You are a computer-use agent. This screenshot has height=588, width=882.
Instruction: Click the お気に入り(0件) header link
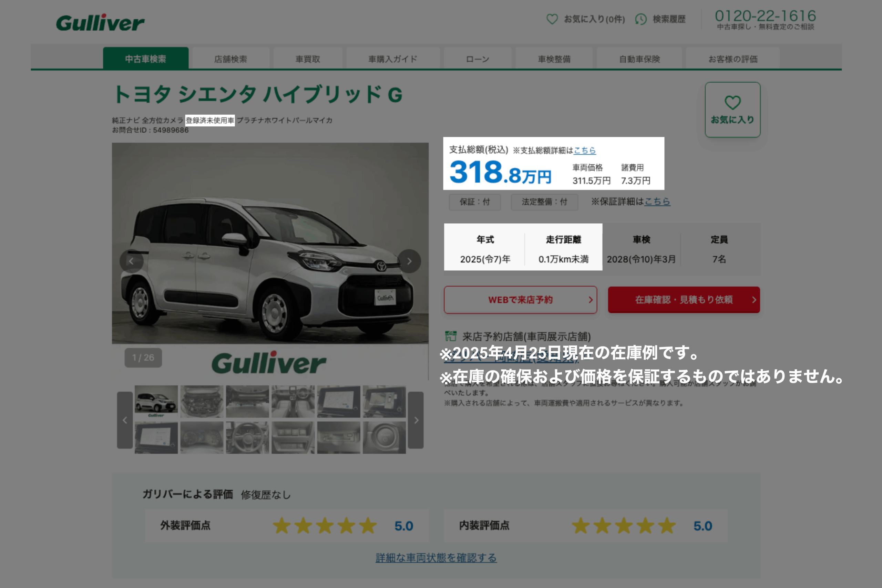594,19
